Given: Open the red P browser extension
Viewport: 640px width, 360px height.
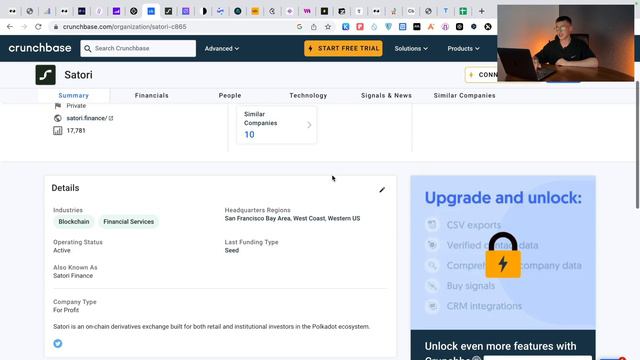Looking at the screenshot, I should 360,27.
